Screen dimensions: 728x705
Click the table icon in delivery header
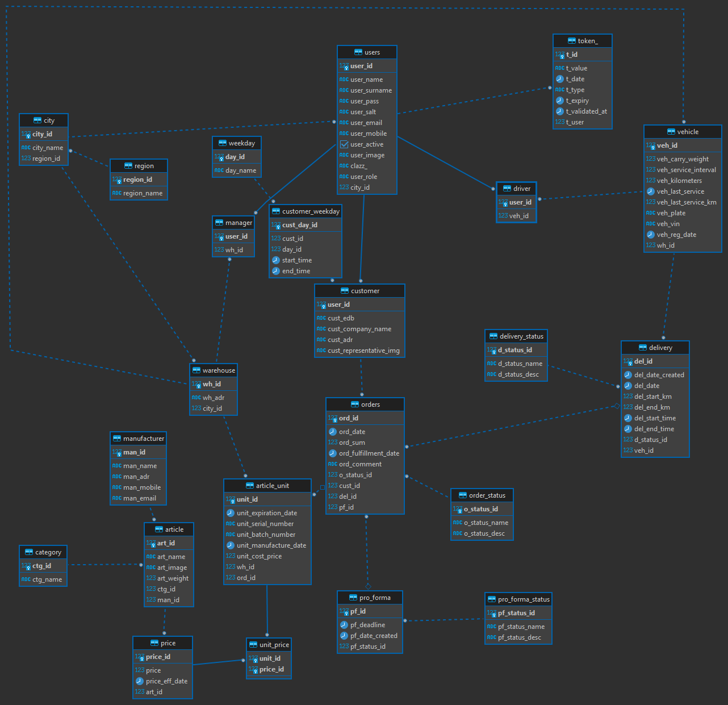(x=642, y=348)
